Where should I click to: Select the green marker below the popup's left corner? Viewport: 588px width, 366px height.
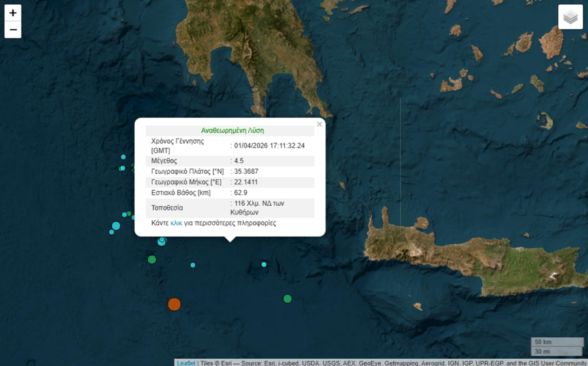[x=152, y=259]
